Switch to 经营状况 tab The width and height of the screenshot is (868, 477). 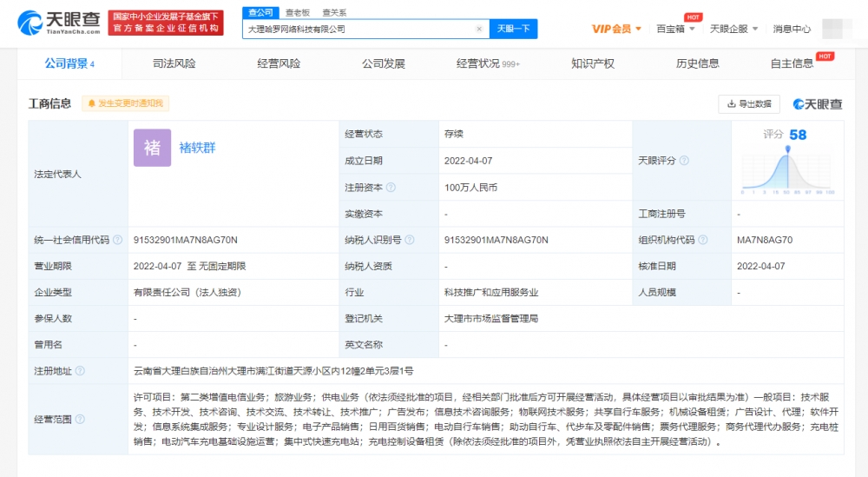tap(488, 63)
